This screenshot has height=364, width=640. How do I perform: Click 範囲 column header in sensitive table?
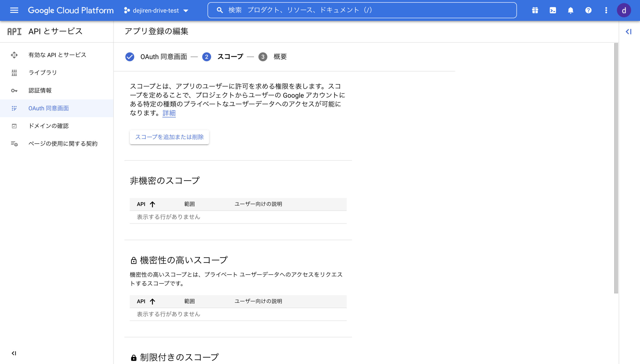[x=189, y=302]
